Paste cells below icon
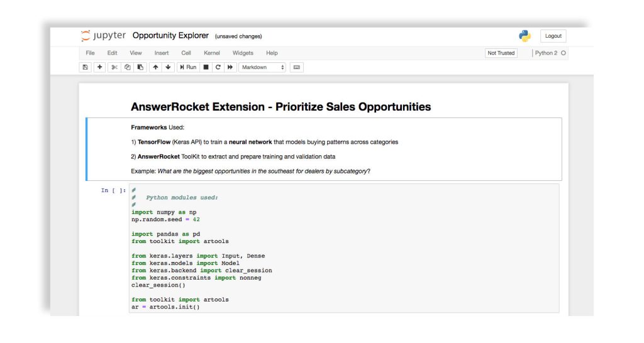 pos(140,67)
